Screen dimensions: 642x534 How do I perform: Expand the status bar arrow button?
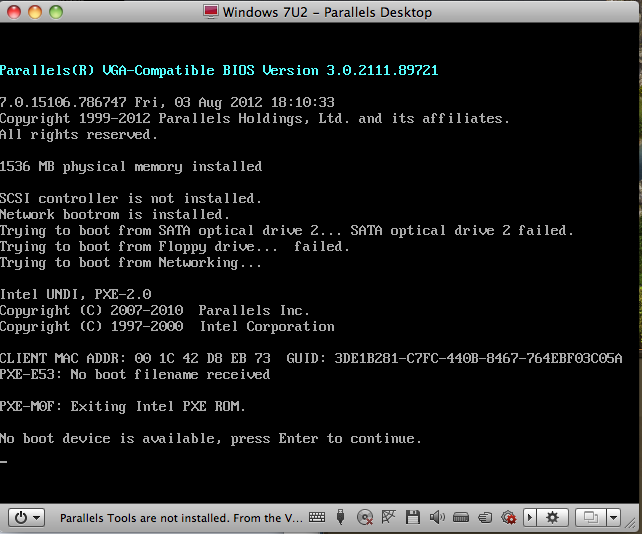[x=529, y=518]
